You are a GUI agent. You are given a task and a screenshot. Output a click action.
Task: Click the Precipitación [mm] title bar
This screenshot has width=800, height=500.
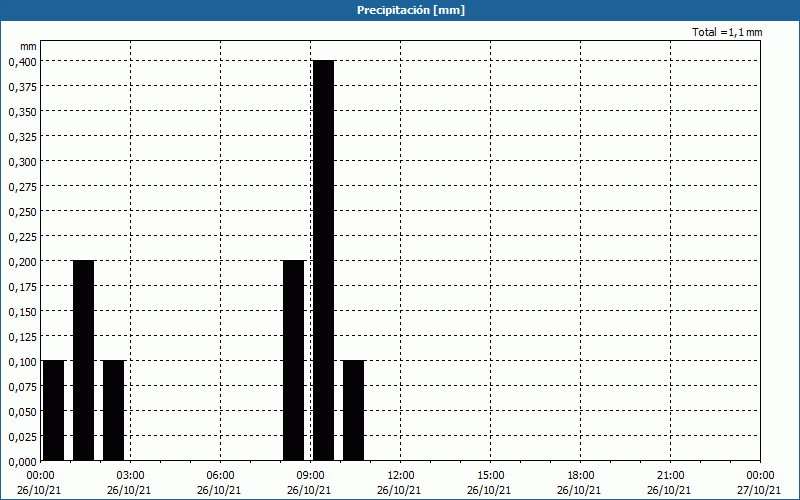(x=400, y=10)
